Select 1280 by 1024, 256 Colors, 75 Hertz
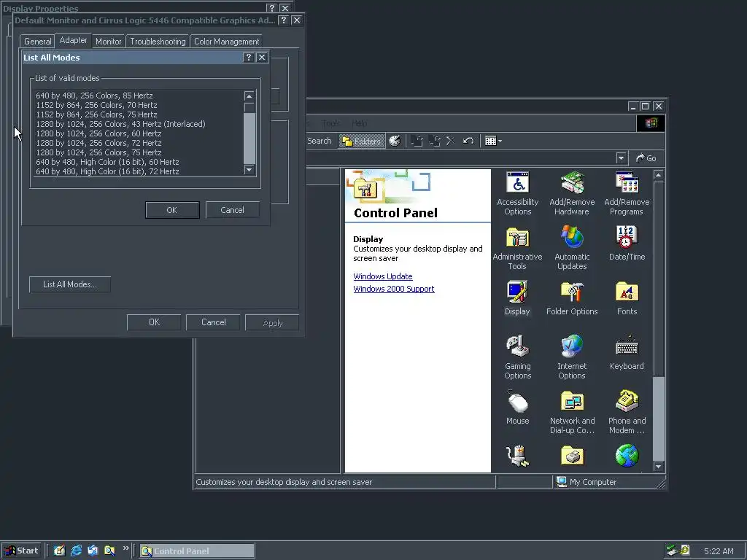747x560 pixels. 98,153
